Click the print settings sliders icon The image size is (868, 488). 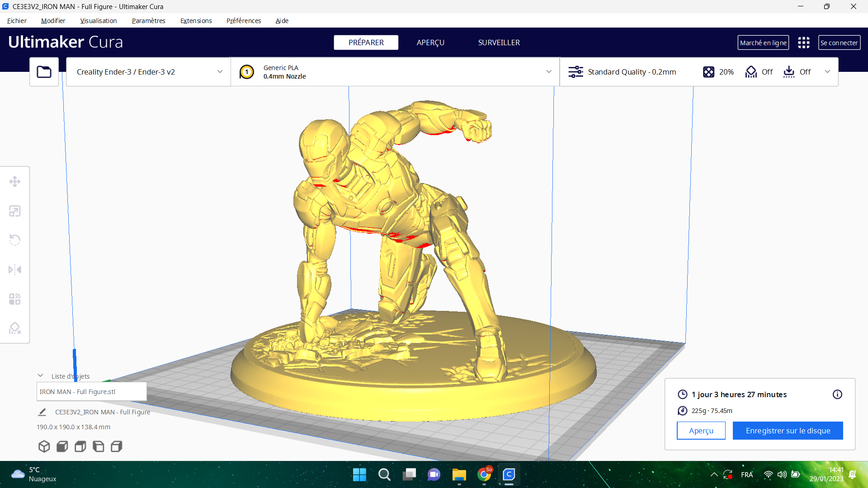[x=576, y=72]
